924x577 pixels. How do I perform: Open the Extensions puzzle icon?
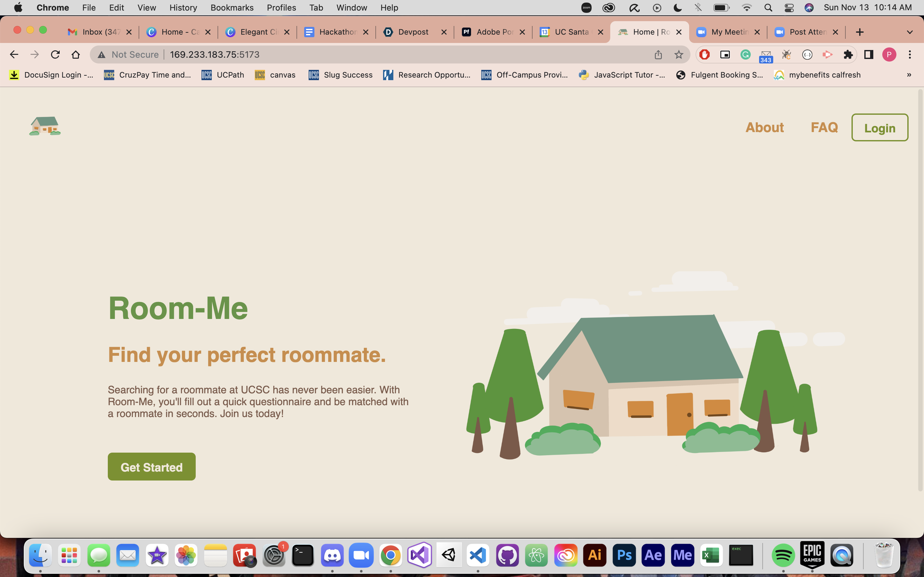[848, 54]
